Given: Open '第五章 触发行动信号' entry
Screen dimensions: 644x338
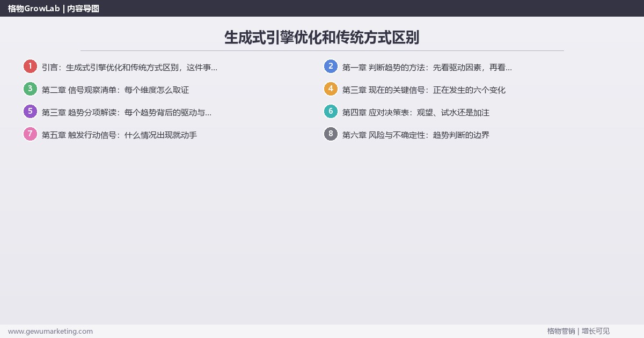Looking at the screenshot, I should [x=120, y=135].
